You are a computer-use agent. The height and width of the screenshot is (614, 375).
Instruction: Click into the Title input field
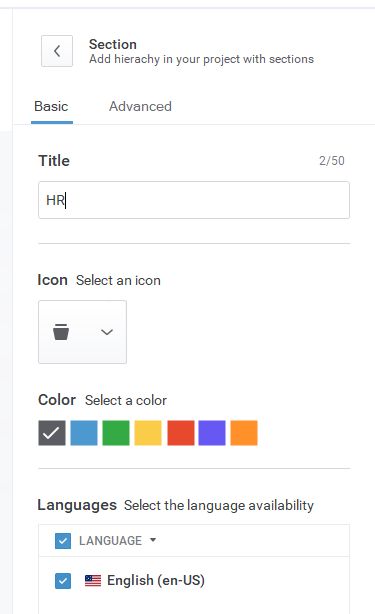coord(194,200)
